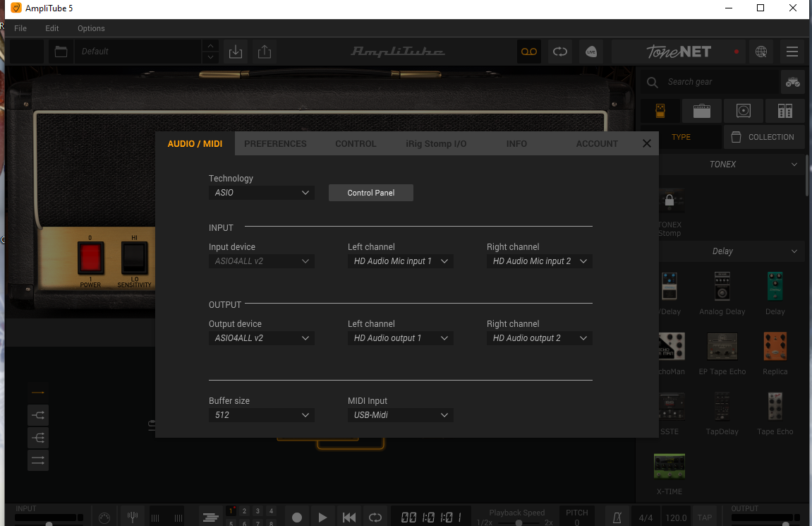Open input Left channel dropdown
Image resolution: width=812 pixels, height=526 pixels.
(400, 261)
